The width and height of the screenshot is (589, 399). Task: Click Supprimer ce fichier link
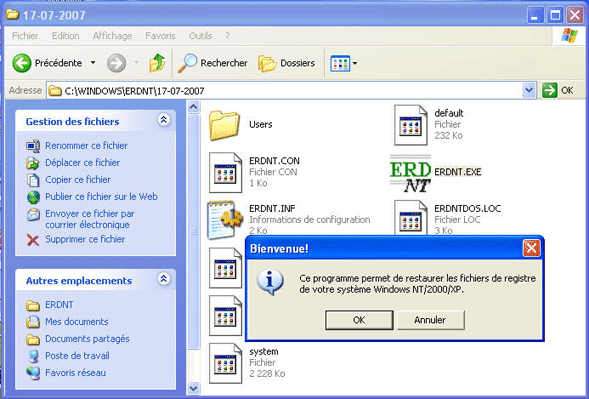[85, 239]
